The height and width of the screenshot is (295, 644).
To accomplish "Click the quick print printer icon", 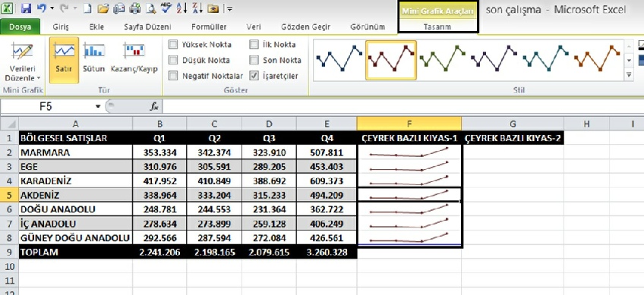I will coord(135,8).
